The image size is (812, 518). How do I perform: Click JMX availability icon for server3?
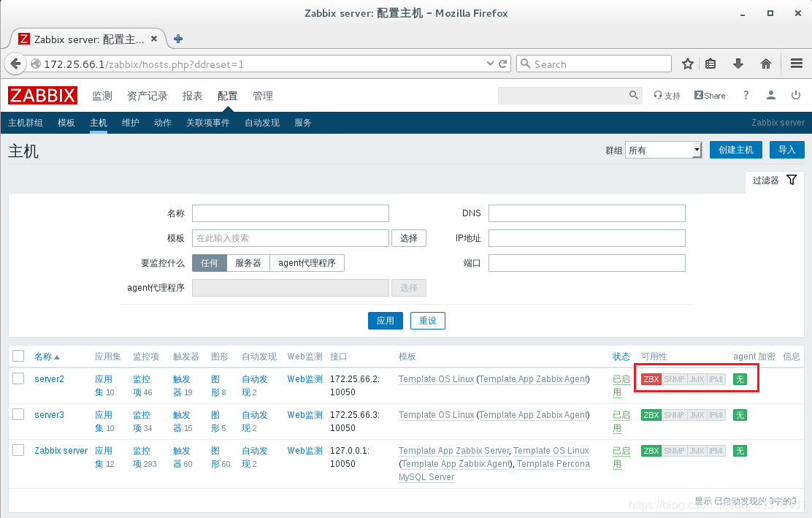pos(697,415)
